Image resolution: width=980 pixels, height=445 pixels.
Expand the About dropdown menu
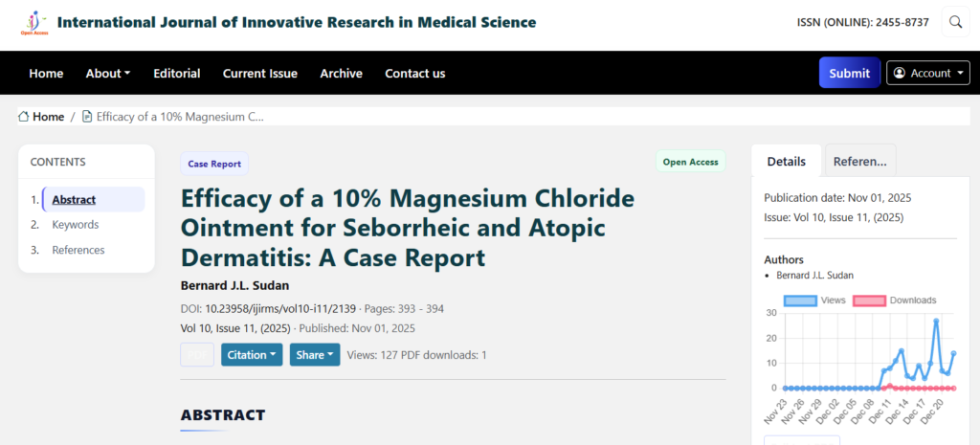(108, 73)
